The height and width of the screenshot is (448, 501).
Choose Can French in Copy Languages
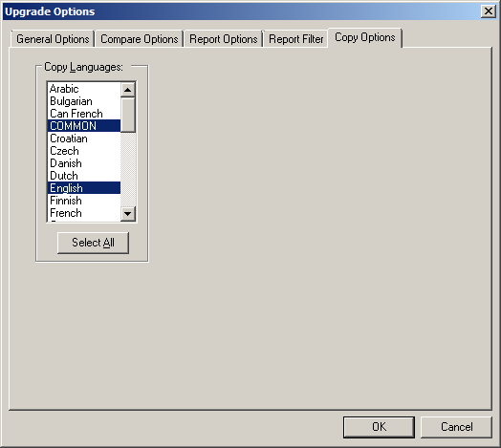(84, 114)
